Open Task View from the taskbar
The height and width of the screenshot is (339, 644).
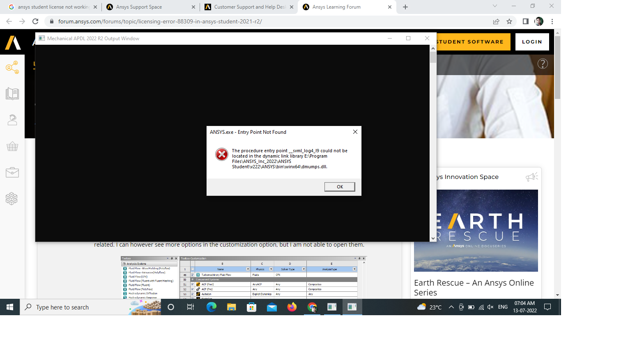point(191,307)
